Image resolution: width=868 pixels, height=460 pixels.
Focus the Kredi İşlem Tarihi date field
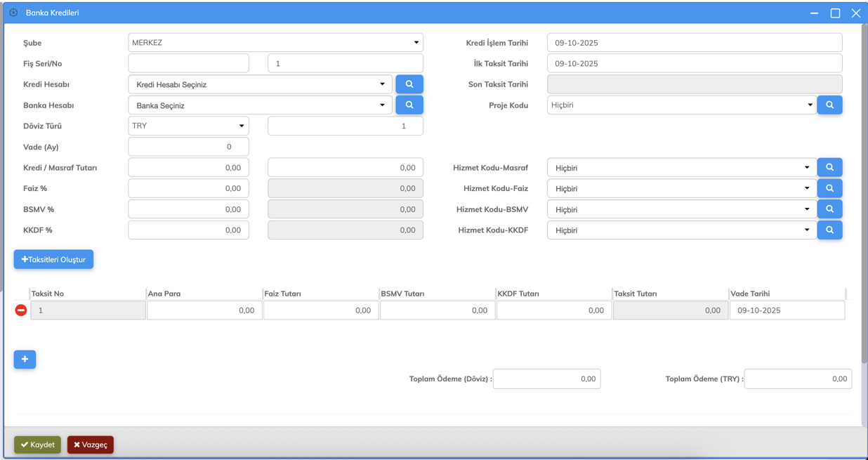point(694,43)
